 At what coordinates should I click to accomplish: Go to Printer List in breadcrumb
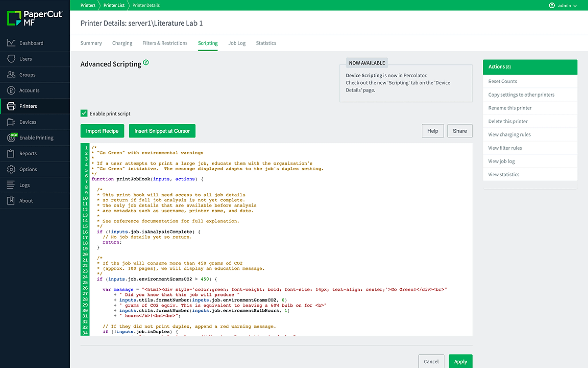coord(114,5)
